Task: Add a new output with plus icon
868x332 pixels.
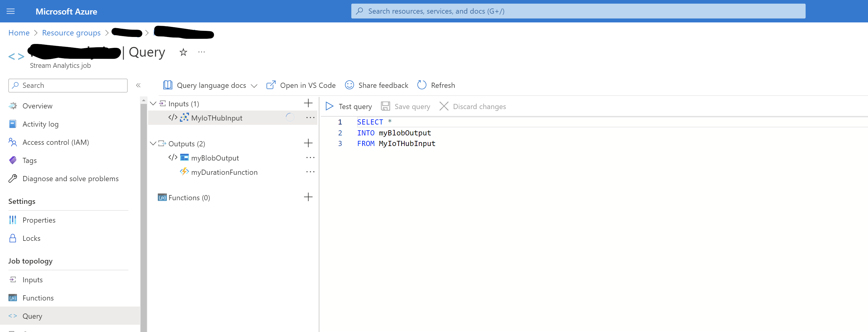Action: 308,143
